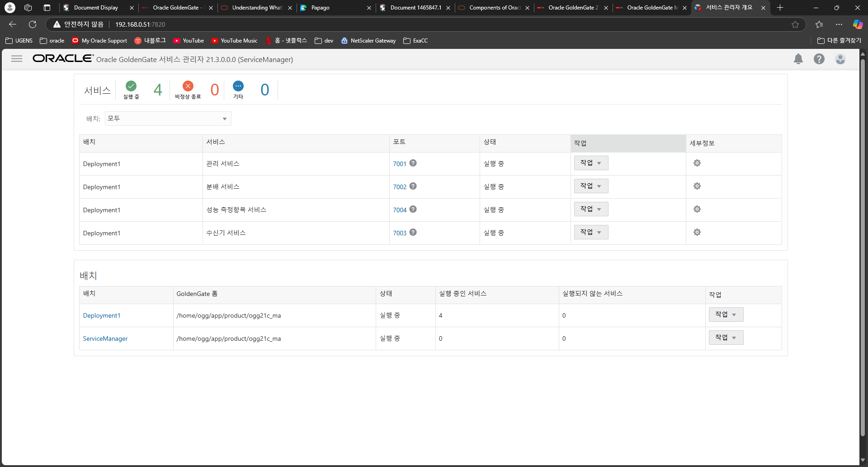The width and height of the screenshot is (868, 467).
Task: Open the ExaCC bookmarks folder
Action: [x=415, y=41]
